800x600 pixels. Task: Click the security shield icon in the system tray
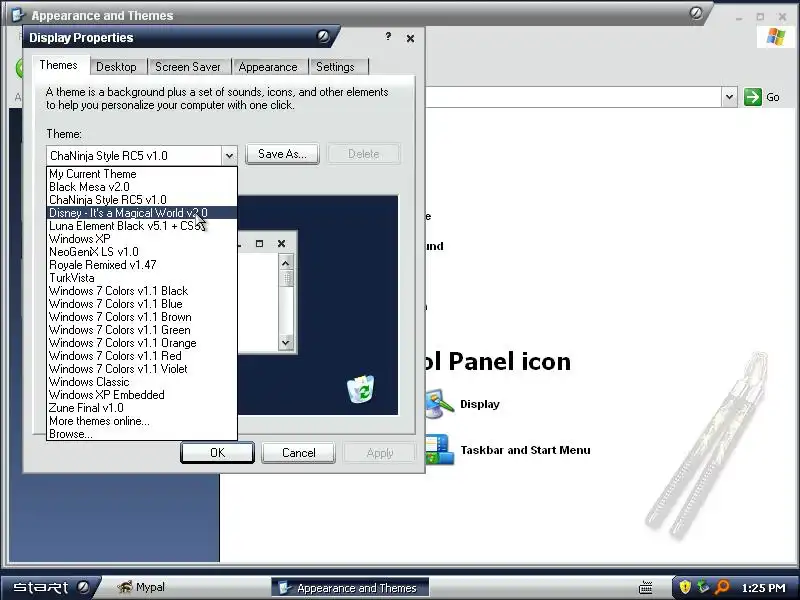685,587
